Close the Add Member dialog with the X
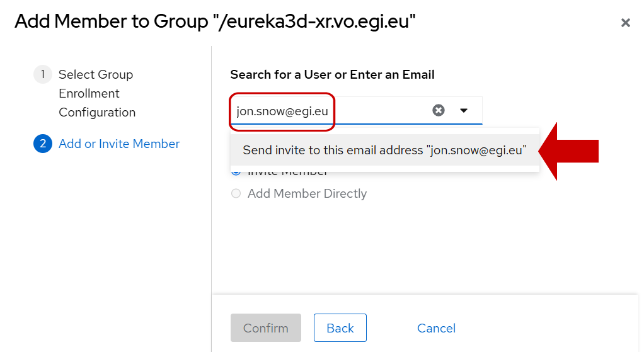Image resolution: width=644 pixels, height=352 pixels. tap(625, 23)
